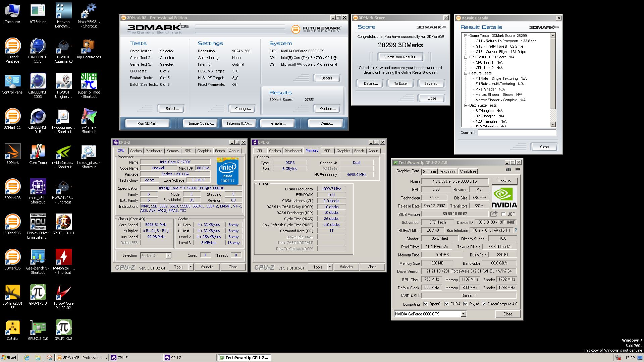Switch to Caches tab in left CPU-Z window
This screenshot has width=644, height=362.
coord(136,151)
